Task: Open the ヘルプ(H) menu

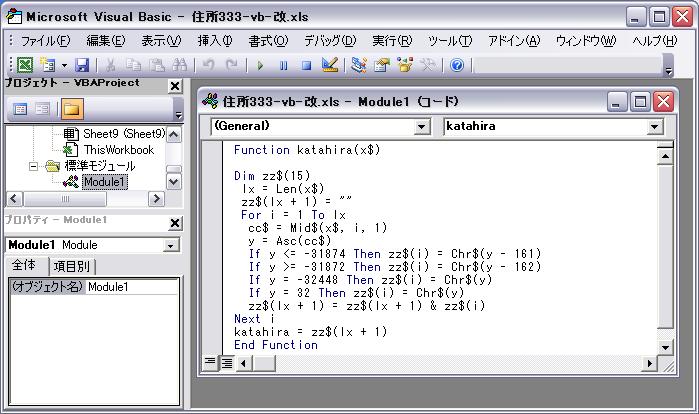Action: tap(654, 41)
